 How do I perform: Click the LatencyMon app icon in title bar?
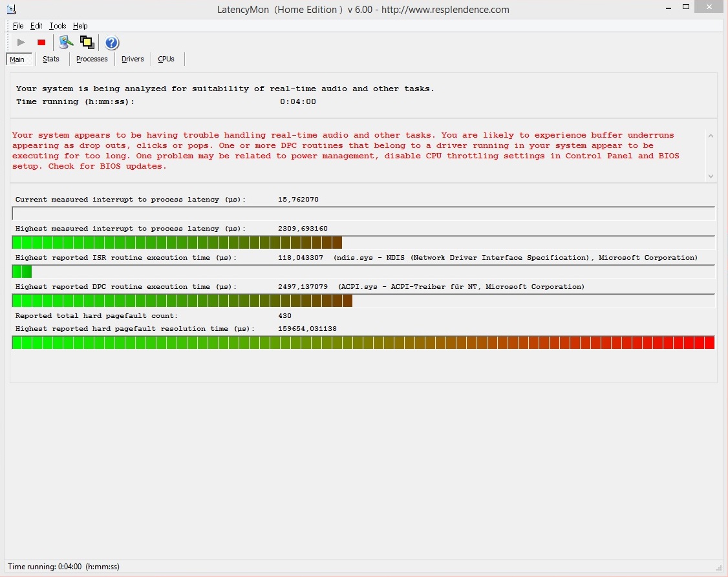(x=11, y=10)
